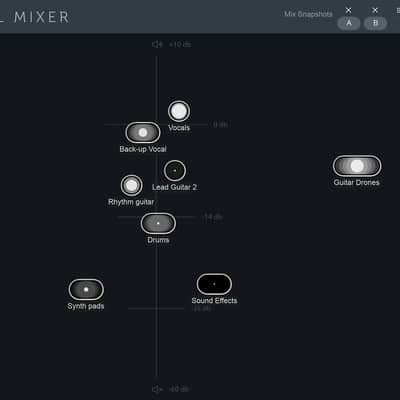Select the Vocals track node
This screenshot has height=400, width=400.
tap(179, 111)
